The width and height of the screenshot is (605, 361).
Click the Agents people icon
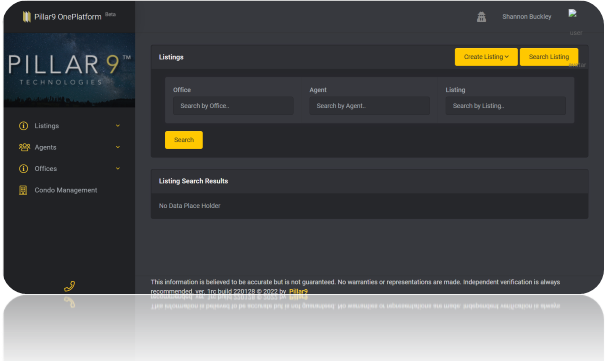click(24, 147)
